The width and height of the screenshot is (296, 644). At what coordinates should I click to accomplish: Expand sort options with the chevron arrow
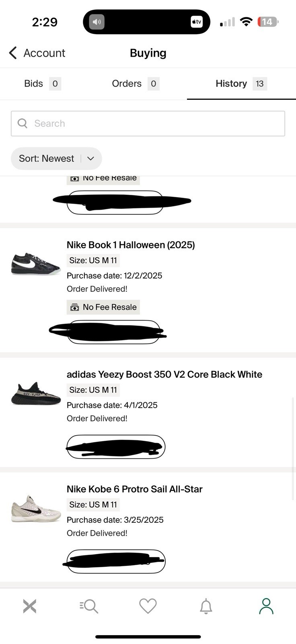[x=90, y=159]
